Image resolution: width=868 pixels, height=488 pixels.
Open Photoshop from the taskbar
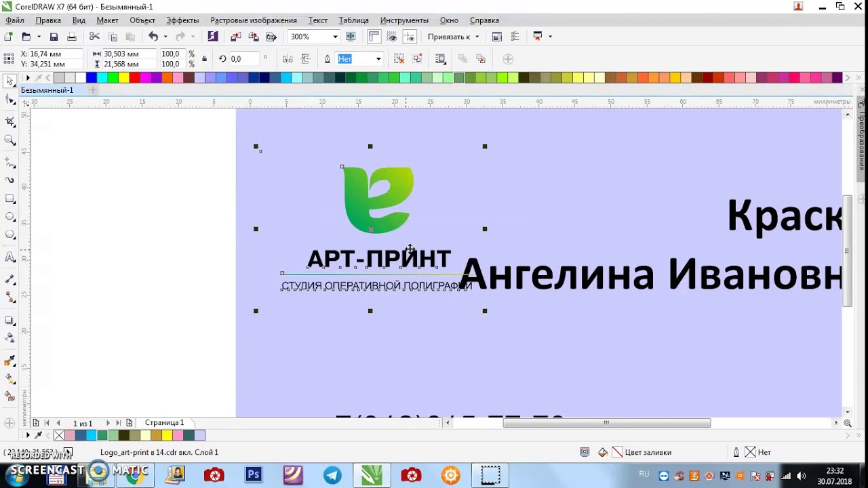click(x=254, y=475)
